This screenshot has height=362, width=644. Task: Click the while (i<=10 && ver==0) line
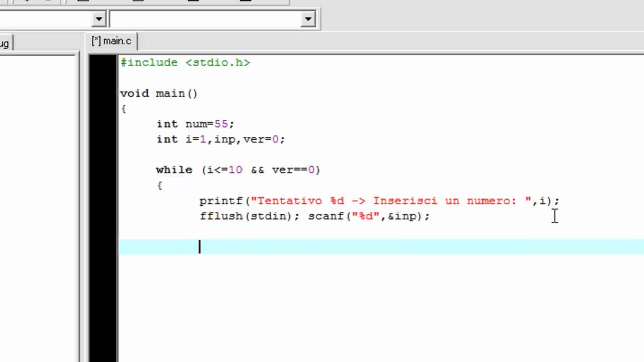(x=238, y=170)
